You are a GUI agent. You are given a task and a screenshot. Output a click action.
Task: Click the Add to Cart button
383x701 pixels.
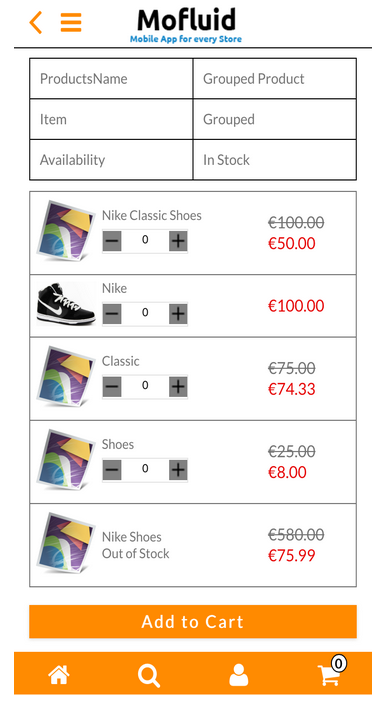(x=193, y=621)
